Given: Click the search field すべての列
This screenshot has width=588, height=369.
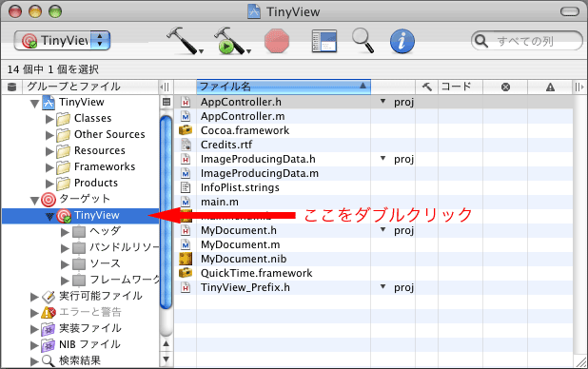Looking at the screenshot, I should coord(526,41).
